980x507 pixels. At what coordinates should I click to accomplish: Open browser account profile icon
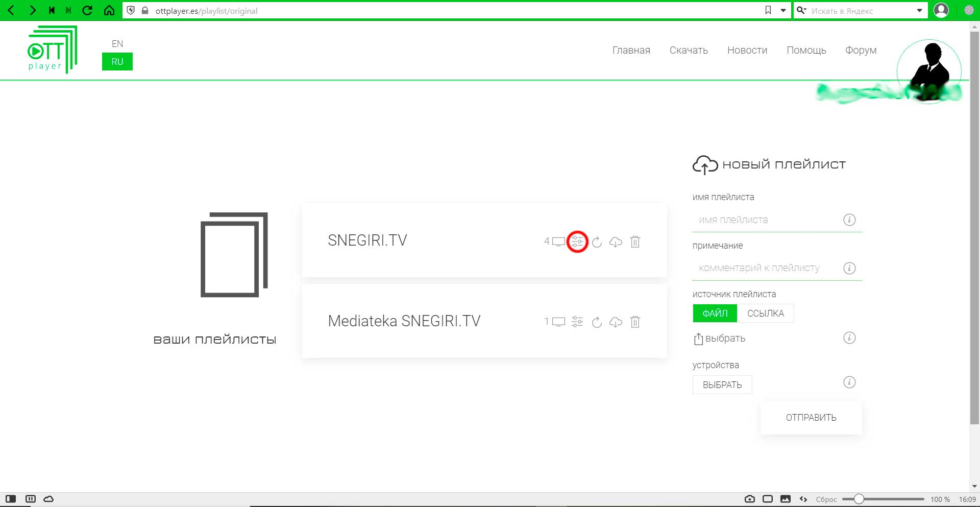pyautogui.click(x=941, y=10)
